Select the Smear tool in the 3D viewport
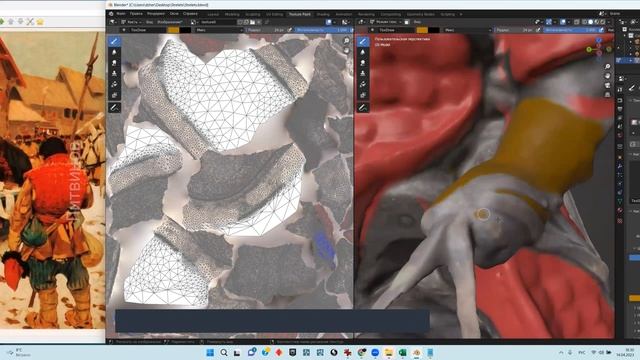The height and width of the screenshot is (360, 640). tap(362, 63)
